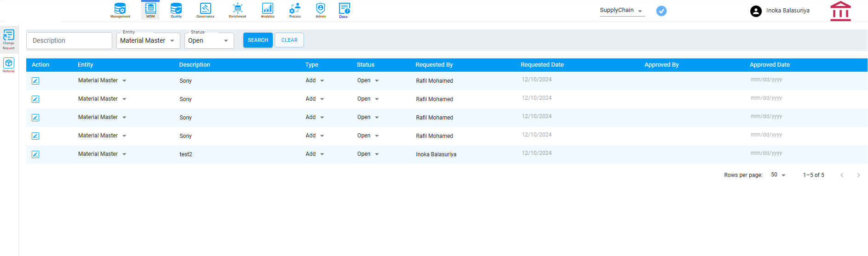Image resolution: width=868 pixels, height=256 pixels.
Task: Click the 1–5 of 5 pagination text
Action: (x=814, y=175)
